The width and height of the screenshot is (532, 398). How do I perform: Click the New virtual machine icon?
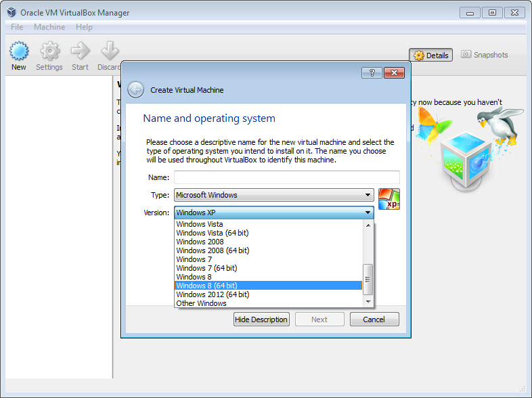point(19,51)
